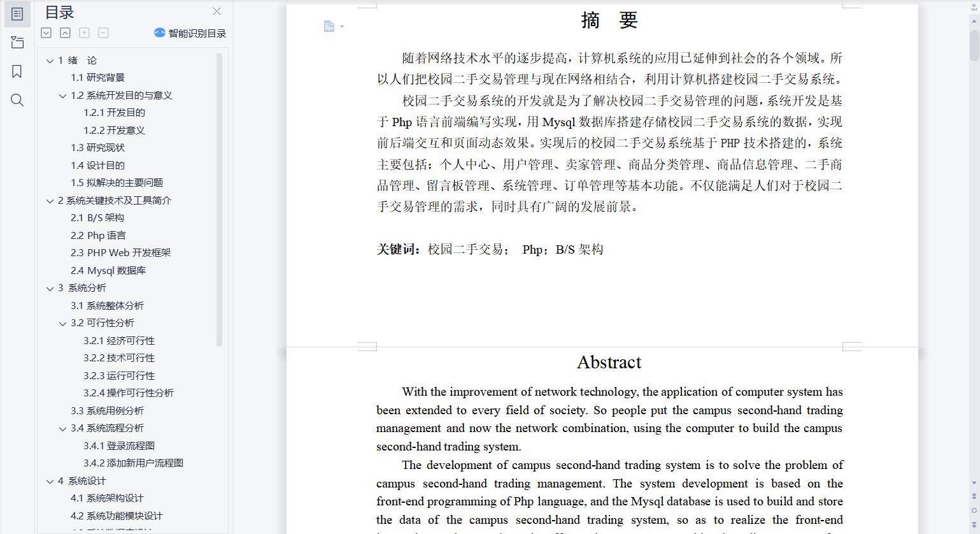The height and width of the screenshot is (534, 980).
Task: Close the 目录 panel
Action: pyautogui.click(x=217, y=11)
